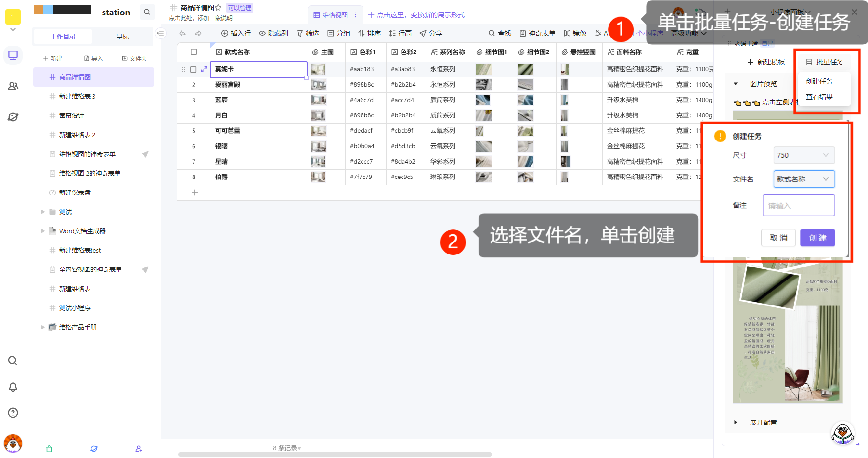Viewport: 868px width, 458px height.
Task: Collapse the sidebar with the toggle icon
Action: pyautogui.click(x=161, y=33)
